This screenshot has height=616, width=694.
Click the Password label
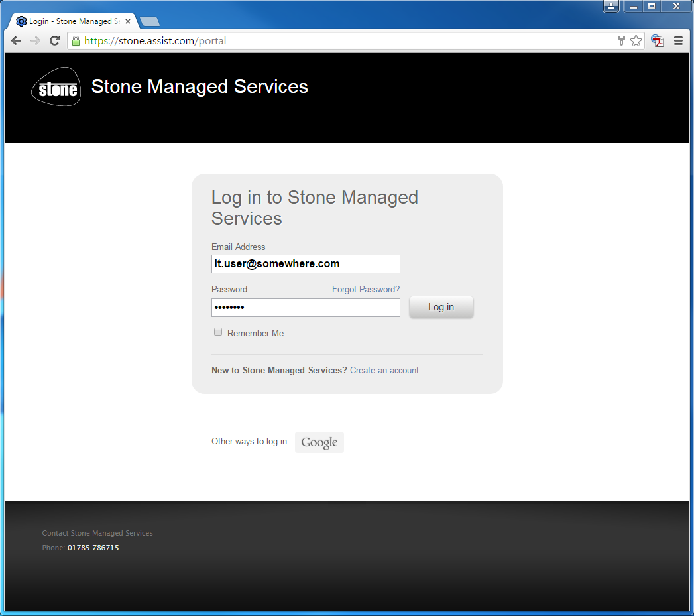click(x=229, y=289)
